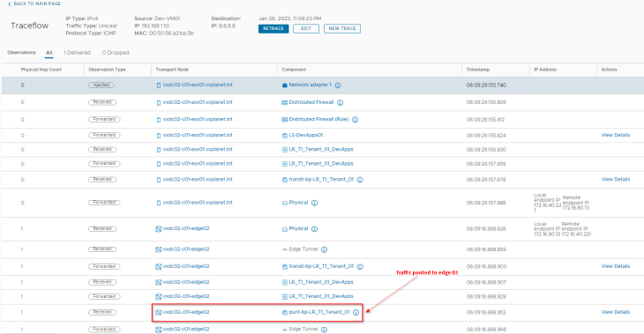644x334 pixels.
Task: Open LR_T1_Tenant_01_DevApps link at 06:09:29.157.859
Action: pos(321,164)
